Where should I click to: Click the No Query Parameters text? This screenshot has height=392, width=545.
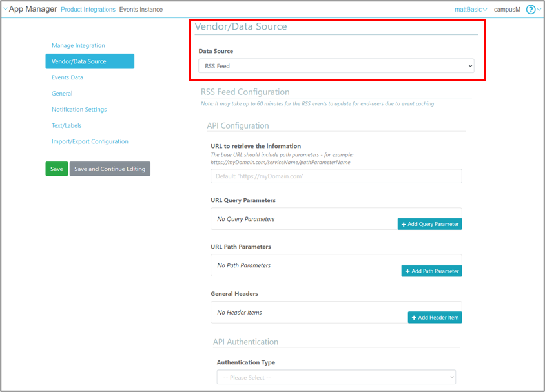tap(246, 219)
